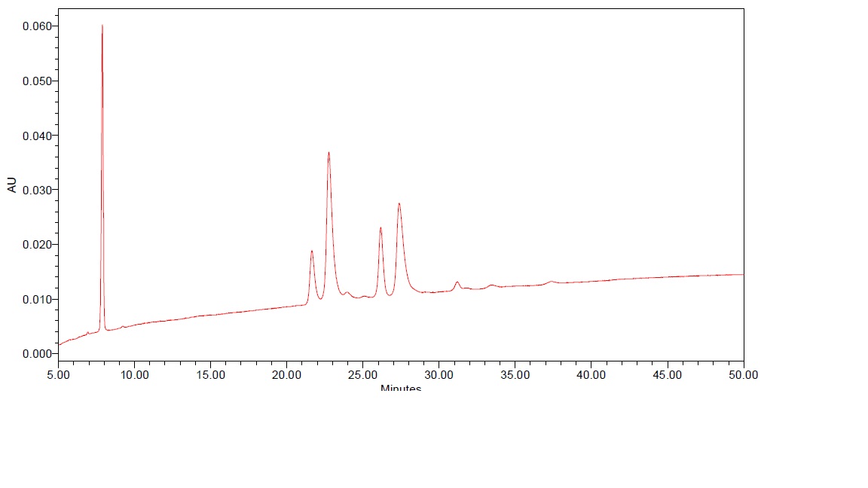The image size is (868, 488).
Task: Select the minor peak near 31.2 minutes
Action: click(x=457, y=282)
